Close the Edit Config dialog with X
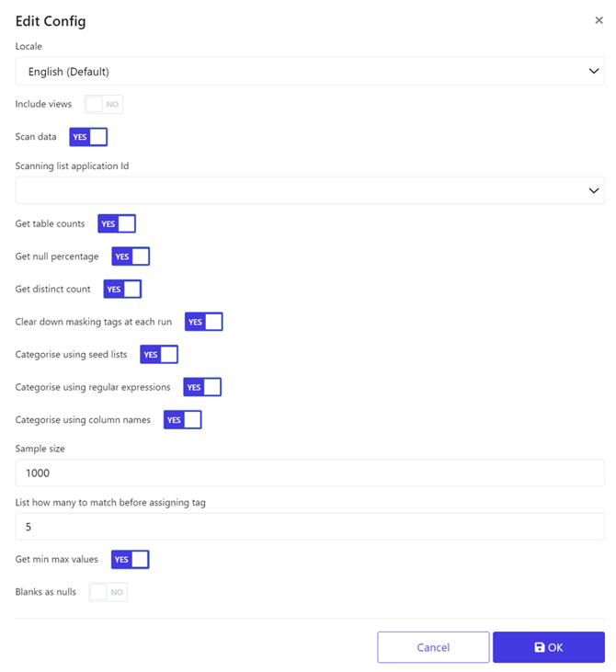The width and height of the screenshot is (616, 672). click(599, 20)
